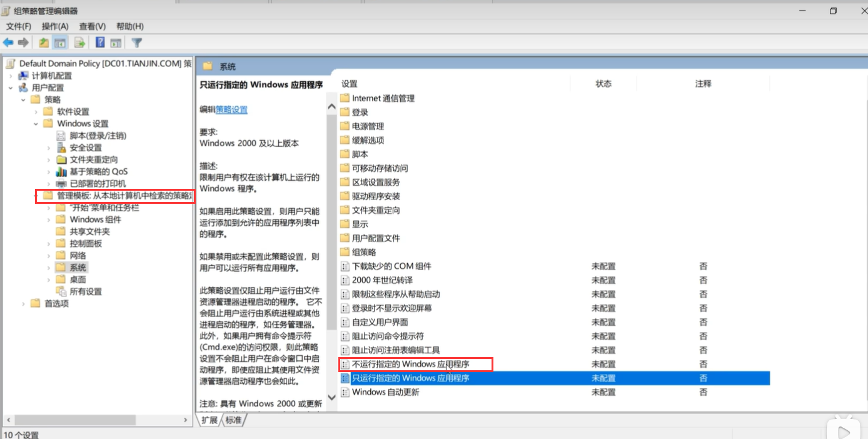Switch to the 标准 tab
The height and width of the screenshot is (439, 868).
(234, 420)
